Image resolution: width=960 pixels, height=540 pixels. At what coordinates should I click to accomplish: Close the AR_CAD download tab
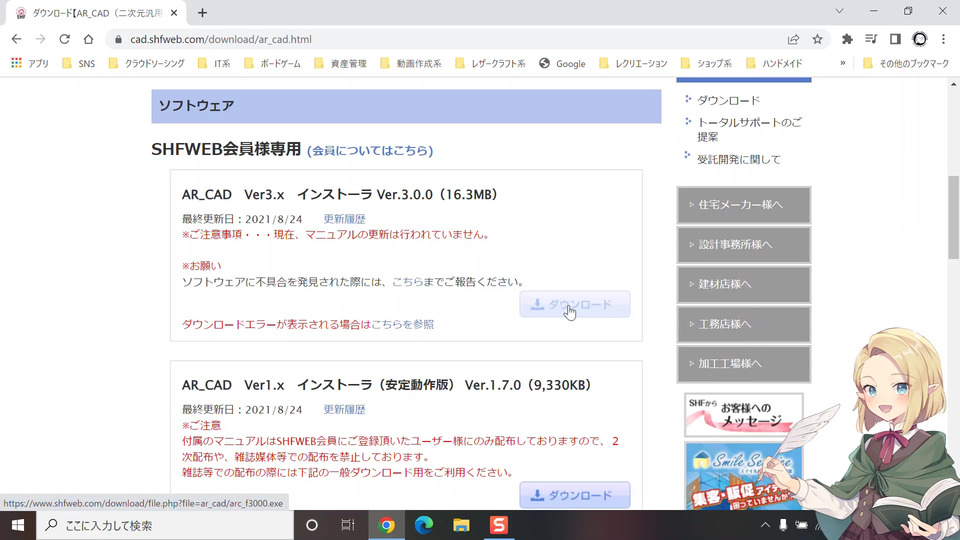coord(174,12)
